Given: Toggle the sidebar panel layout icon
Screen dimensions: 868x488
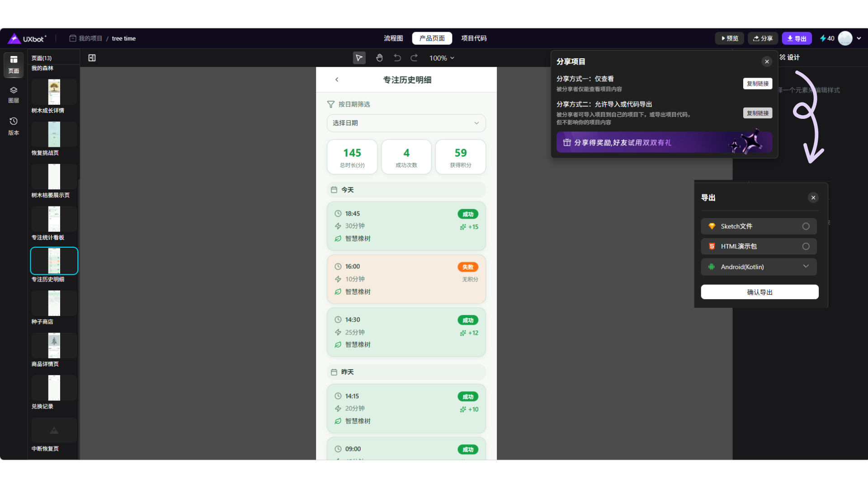Looking at the screenshot, I should [92, 58].
